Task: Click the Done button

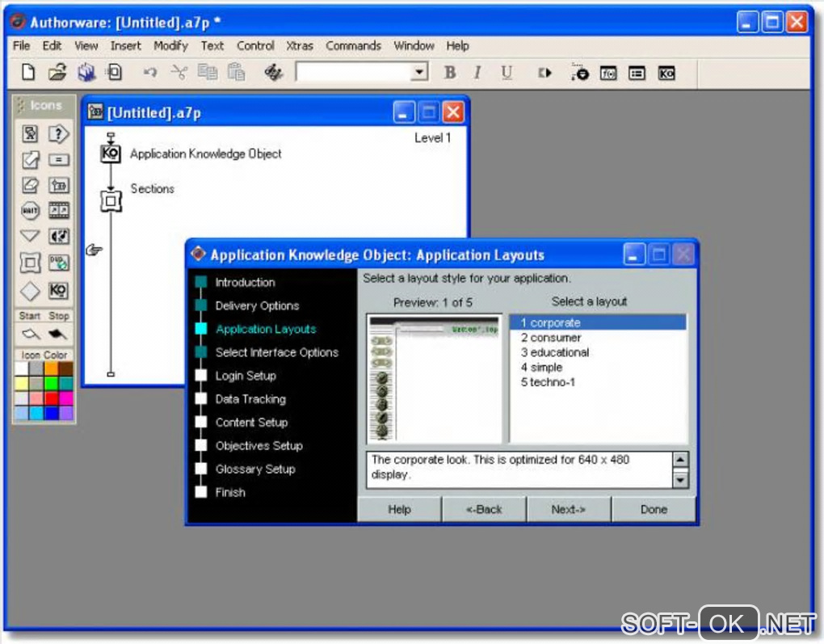Action: pyautogui.click(x=654, y=509)
